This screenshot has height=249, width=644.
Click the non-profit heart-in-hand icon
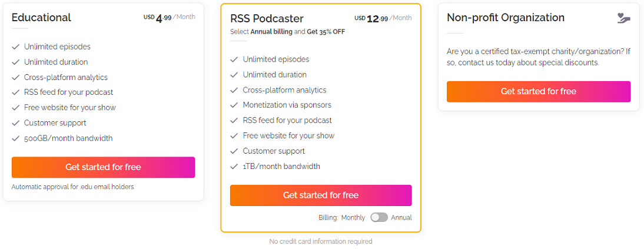(x=623, y=18)
